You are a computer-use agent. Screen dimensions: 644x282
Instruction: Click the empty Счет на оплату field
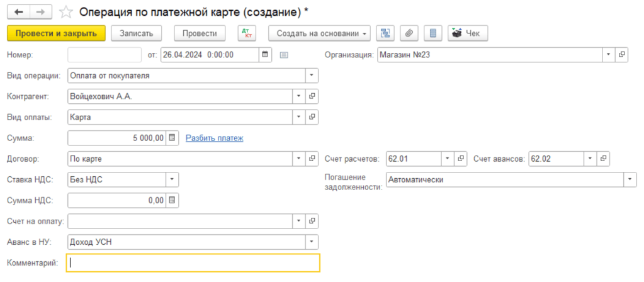[180, 221]
